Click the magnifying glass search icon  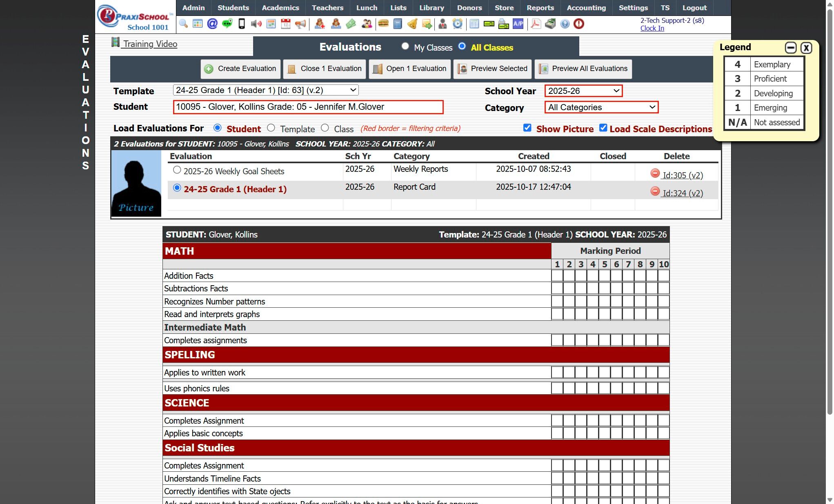pyautogui.click(x=183, y=24)
